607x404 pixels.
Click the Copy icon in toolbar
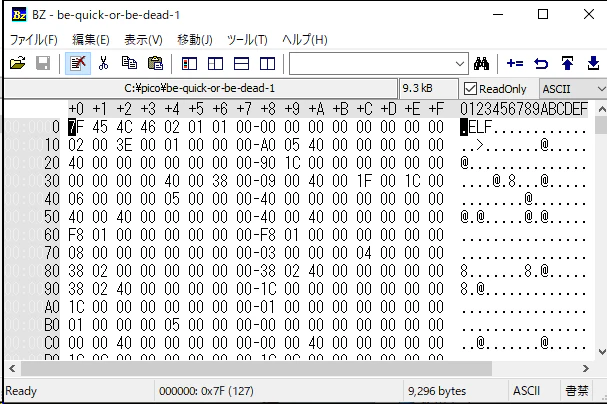click(129, 63)
